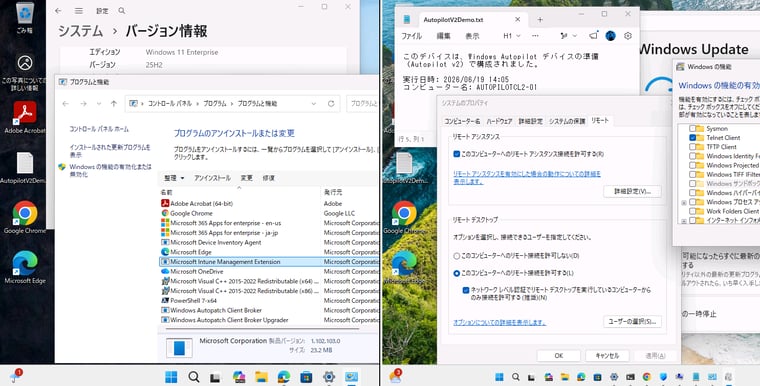Open Google Chrome on the right taskbar
This screenshot has width=760, height=386.
coord(647,377)
